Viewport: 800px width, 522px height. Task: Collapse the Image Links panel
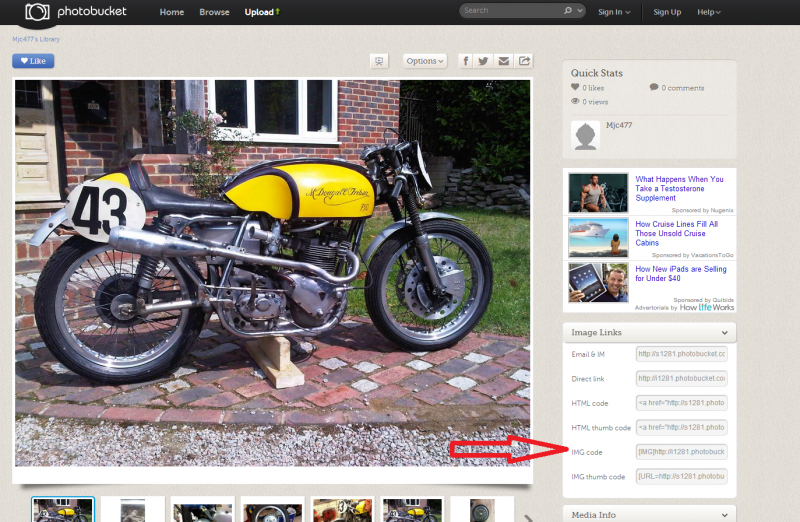click(724, 332)
